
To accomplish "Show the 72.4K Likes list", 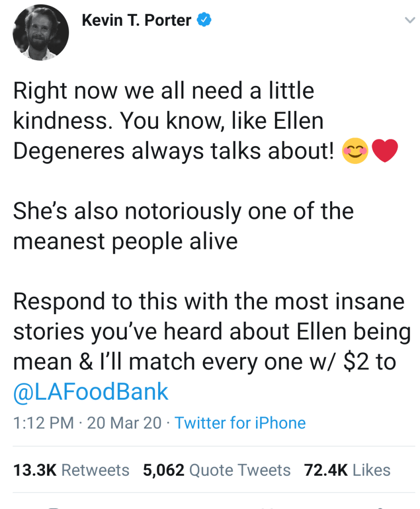I will pyautogui.click(x=347, y=470).
